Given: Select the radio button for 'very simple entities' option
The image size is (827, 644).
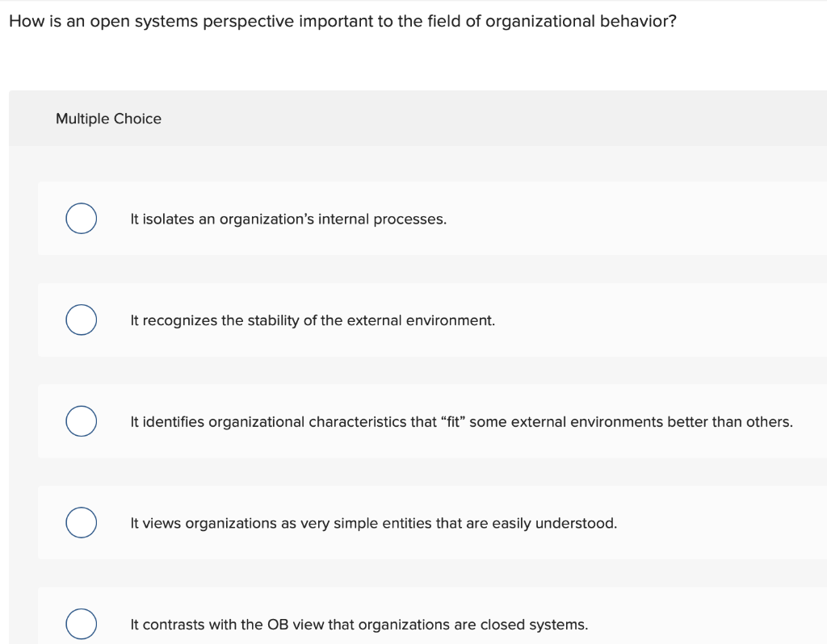Looking at the screenshot, I should (x=81, y=522).
